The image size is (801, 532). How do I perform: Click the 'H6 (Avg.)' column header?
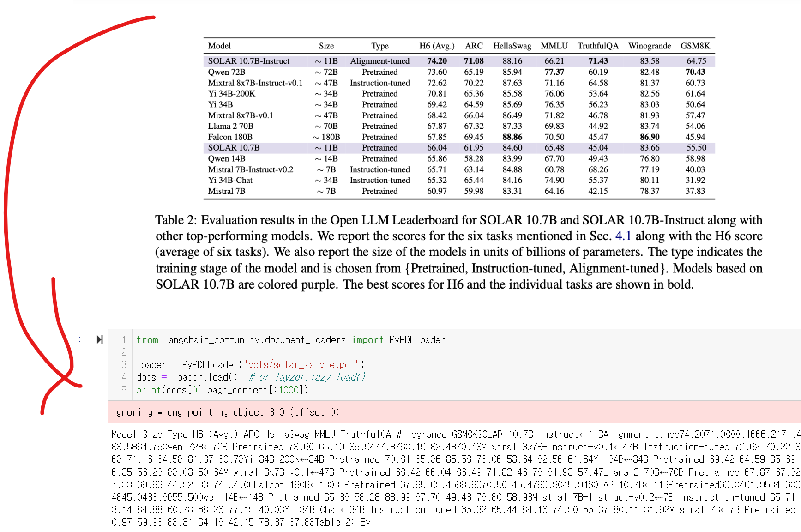(x=437, y=46)
